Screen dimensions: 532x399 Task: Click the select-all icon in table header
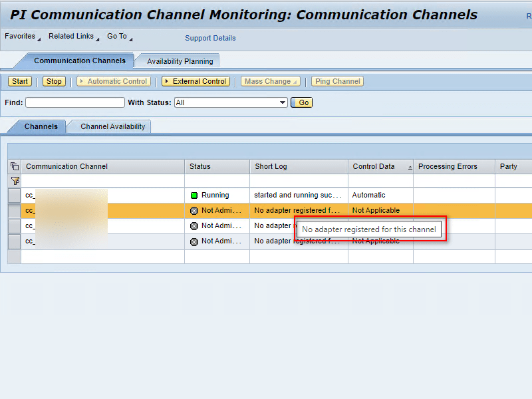coord(14,166)
